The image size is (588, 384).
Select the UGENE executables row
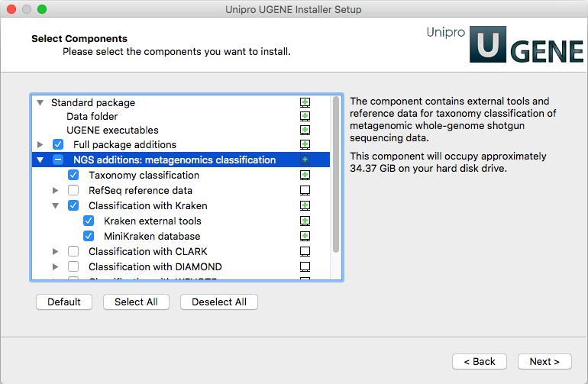point(181,130)
